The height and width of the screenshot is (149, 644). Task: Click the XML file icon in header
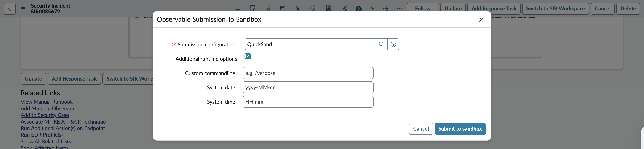click(268, 8)
